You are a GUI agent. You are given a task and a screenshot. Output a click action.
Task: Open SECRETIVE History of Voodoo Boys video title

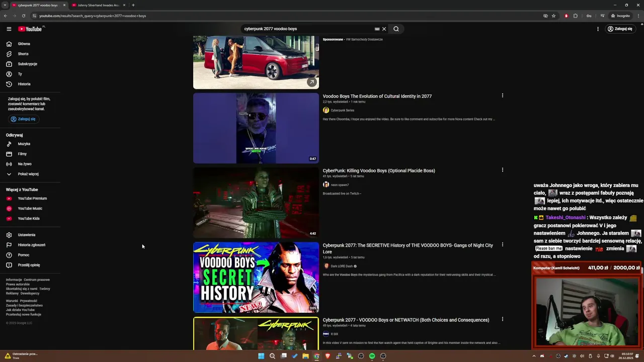click(408, 248)
